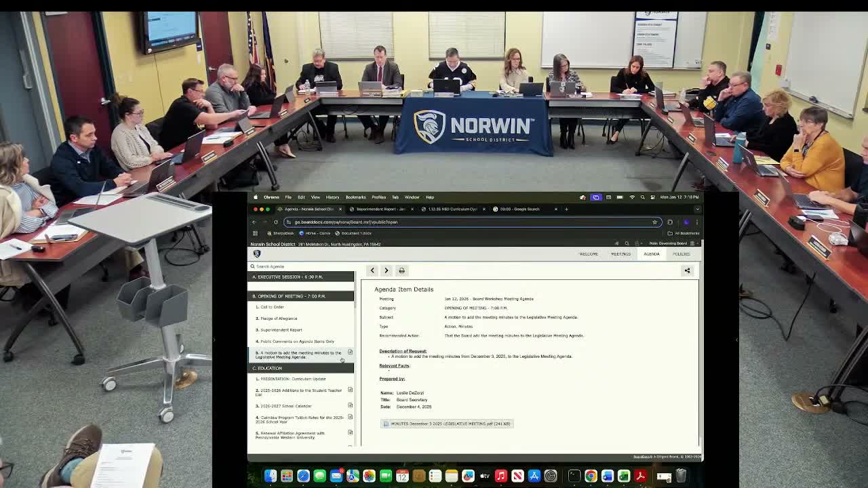Toggle the bookmark star in the address bar
This screenshot has width=868, height=488.
(654, 222)
